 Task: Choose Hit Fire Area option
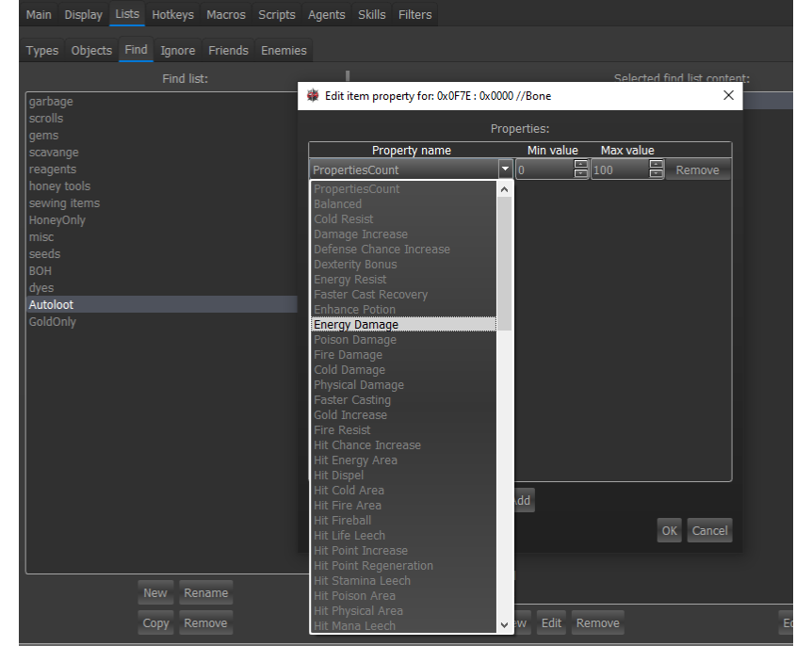403,505
